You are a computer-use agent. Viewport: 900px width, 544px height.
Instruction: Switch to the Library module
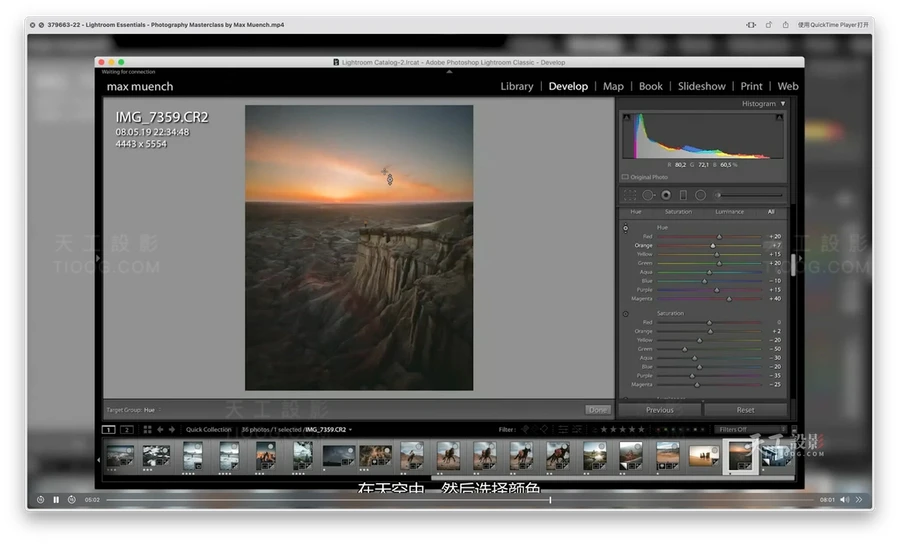coord(516,87)
